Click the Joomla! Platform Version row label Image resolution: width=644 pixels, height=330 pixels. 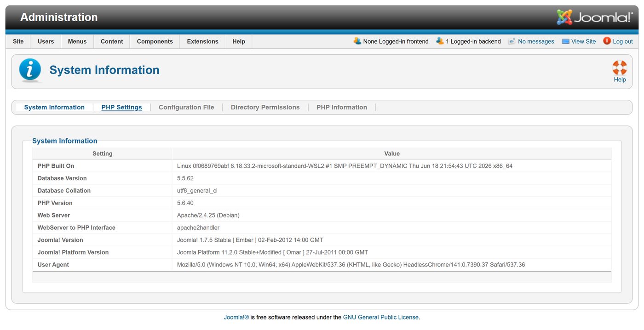click(x=73, y=253)
